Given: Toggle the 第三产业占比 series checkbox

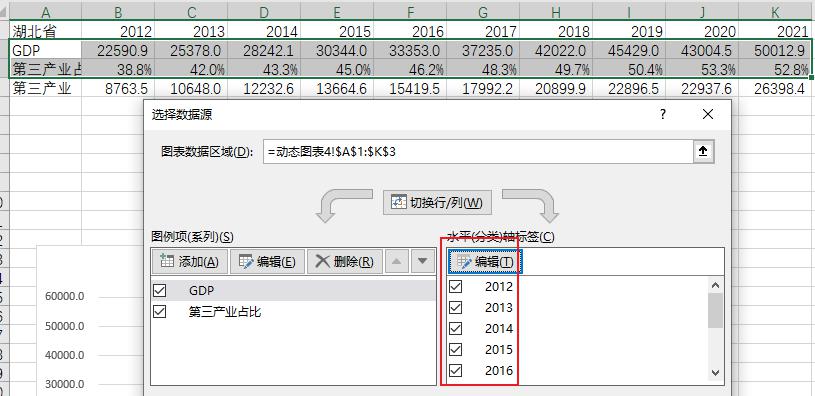Looking at the screenshot, I should tap(160, 312).
